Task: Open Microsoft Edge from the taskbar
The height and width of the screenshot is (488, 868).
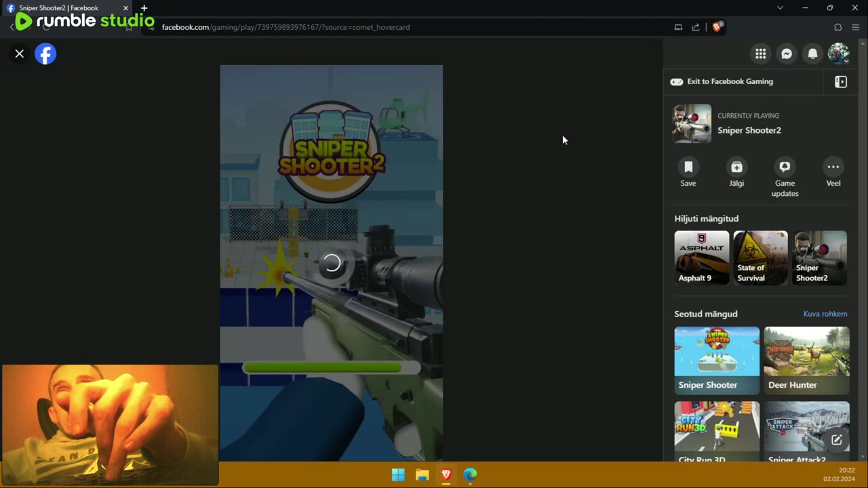Action: [470, 474]
